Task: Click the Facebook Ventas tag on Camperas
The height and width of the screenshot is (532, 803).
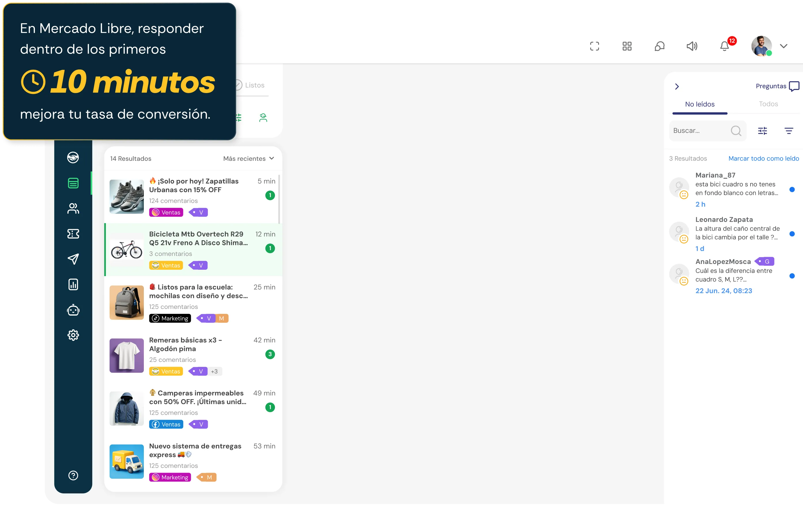Action: tap(166, 424)
